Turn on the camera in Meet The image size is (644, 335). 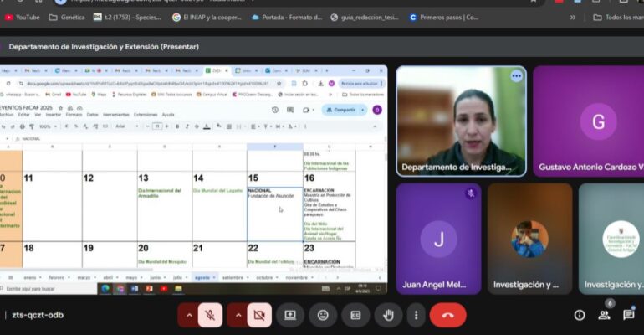coord(259,315)
